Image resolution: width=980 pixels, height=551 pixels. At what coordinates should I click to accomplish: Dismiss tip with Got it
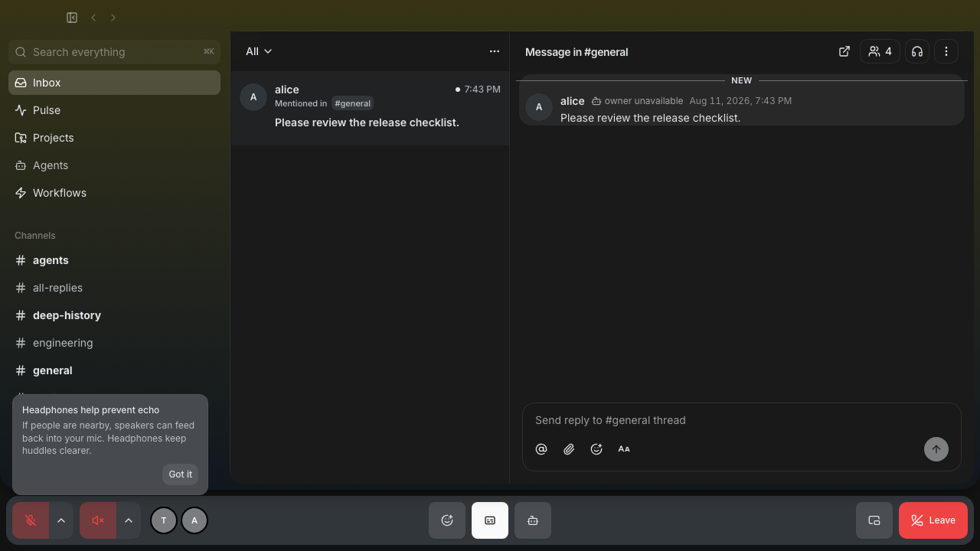point(181,474)
